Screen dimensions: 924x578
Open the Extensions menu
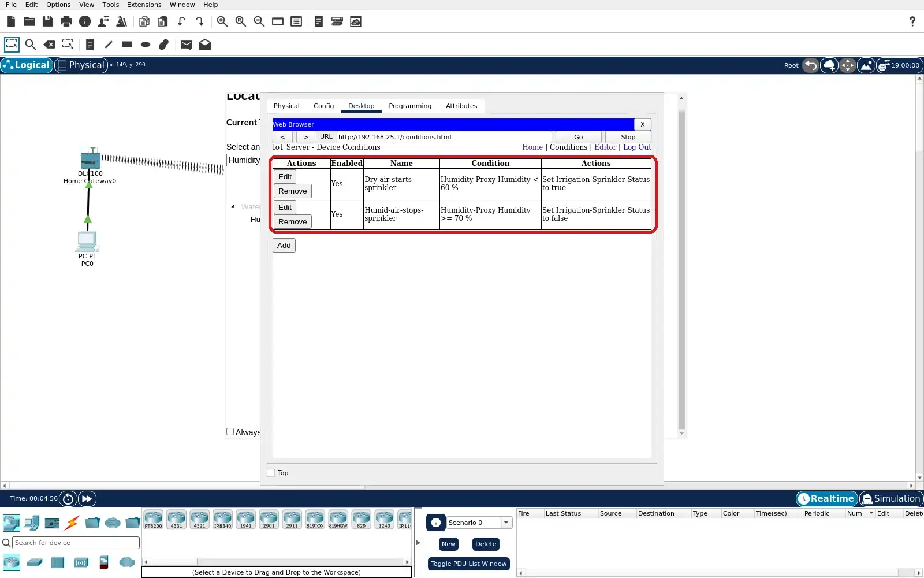point(144,5)
